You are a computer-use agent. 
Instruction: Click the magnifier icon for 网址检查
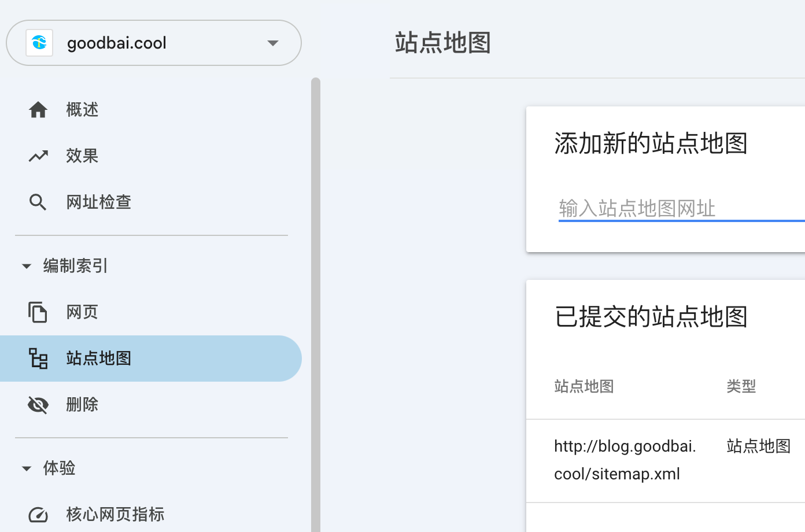(38, 202)
